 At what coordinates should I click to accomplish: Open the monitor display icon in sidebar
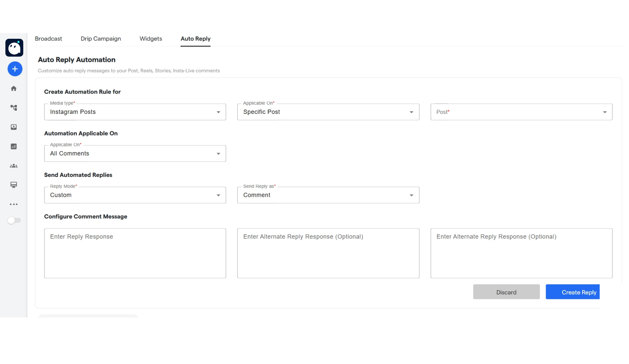pos(13,185)
